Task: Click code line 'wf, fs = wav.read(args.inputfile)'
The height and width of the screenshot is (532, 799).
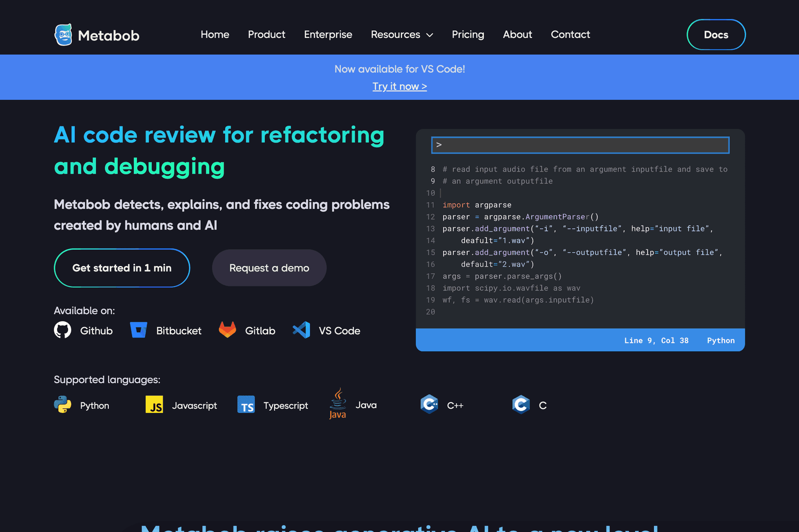Action: [x=518, y=300]
